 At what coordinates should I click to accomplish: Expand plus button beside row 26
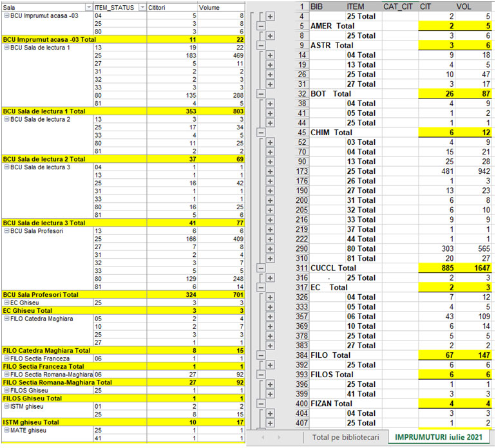click(x=270, y=74)
